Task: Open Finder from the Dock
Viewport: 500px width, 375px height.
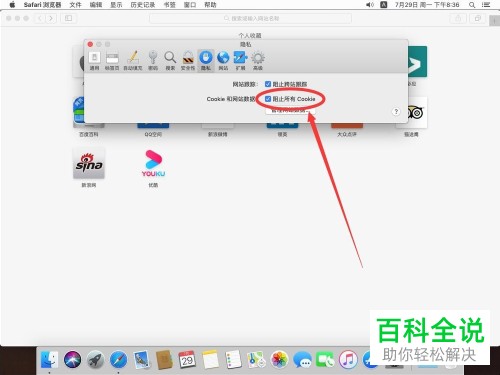Action: 49,360
